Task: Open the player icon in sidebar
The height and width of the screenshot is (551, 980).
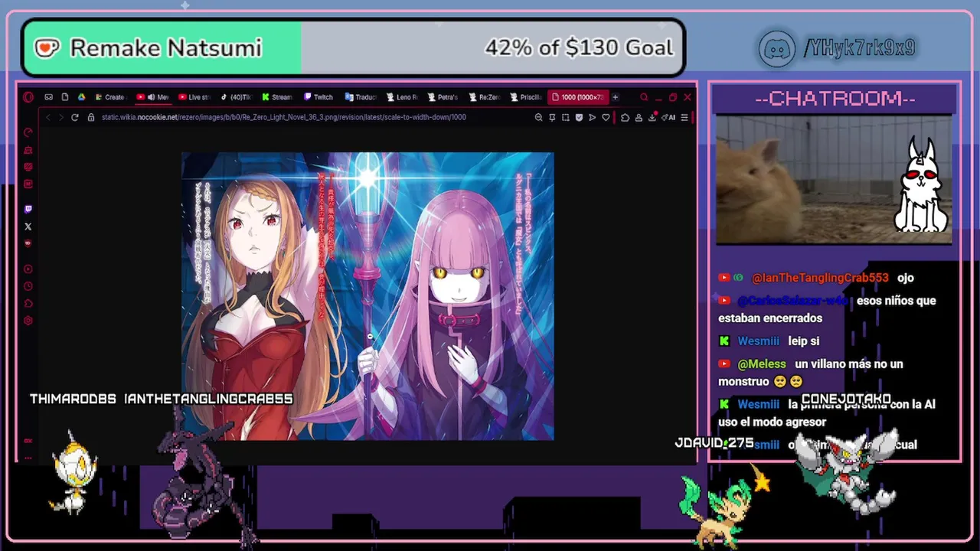Action: click(x=28, y=269)
